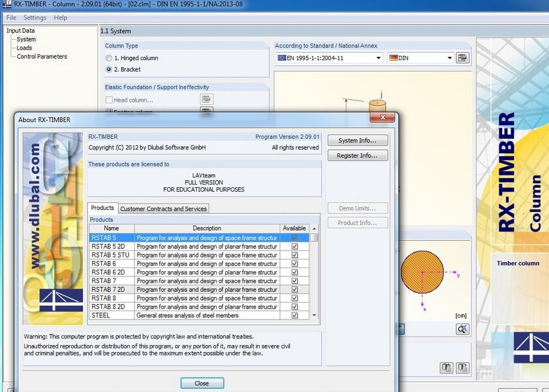Select Control Parameters in the tree

point(42,56)
